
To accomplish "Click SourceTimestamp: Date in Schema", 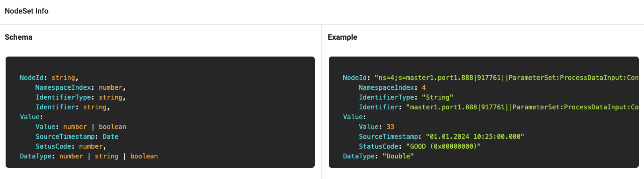I will (77, 136).
